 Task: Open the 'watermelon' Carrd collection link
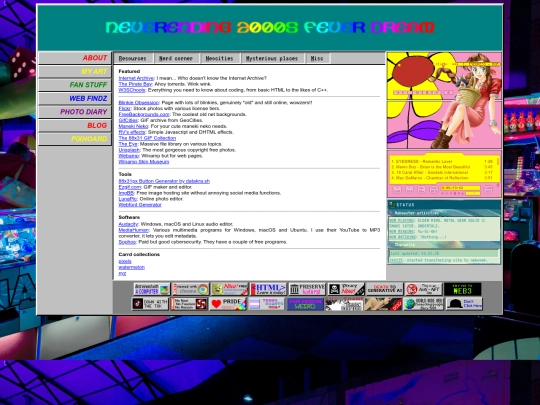tap(132, 267)
